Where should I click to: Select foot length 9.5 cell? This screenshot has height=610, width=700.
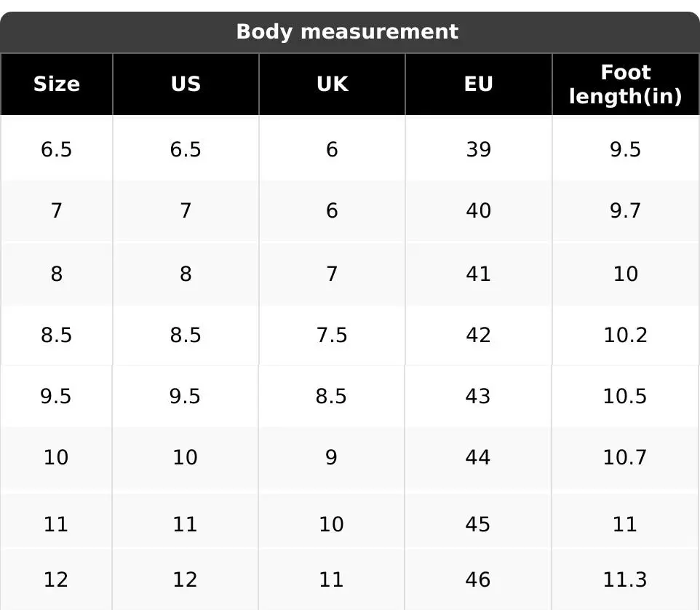[x=625, y=150]
